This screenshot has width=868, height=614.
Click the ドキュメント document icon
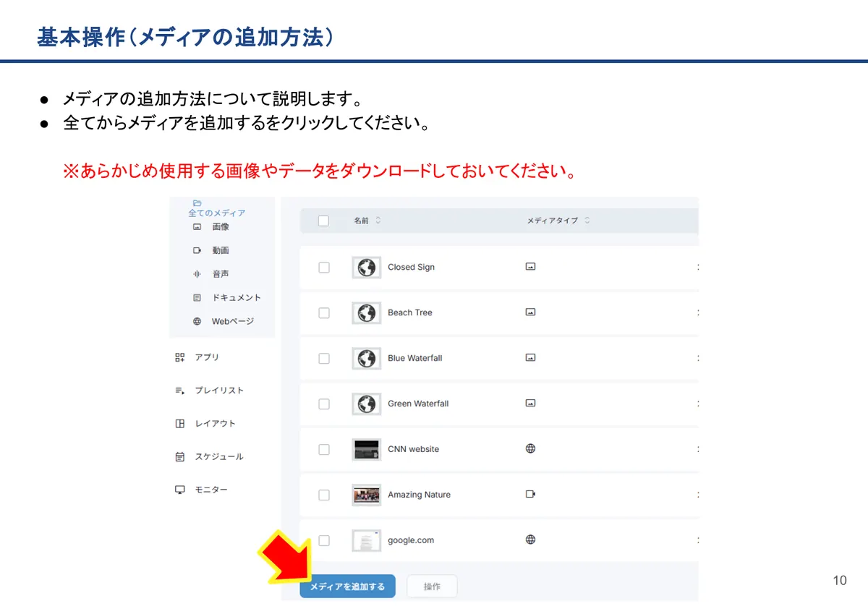[197, 297]
